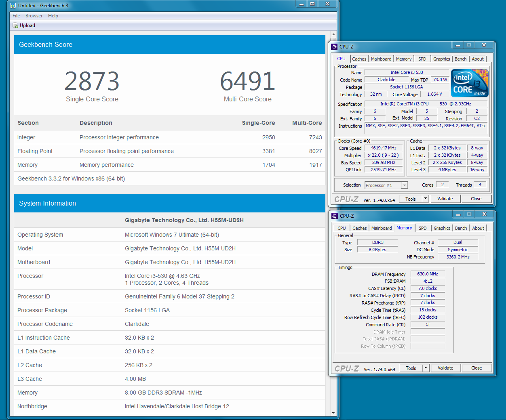This screenshot has width=506, height=420.
Task: Switch to SPD tab in upper CPU-Z
Action: point(422,59)
